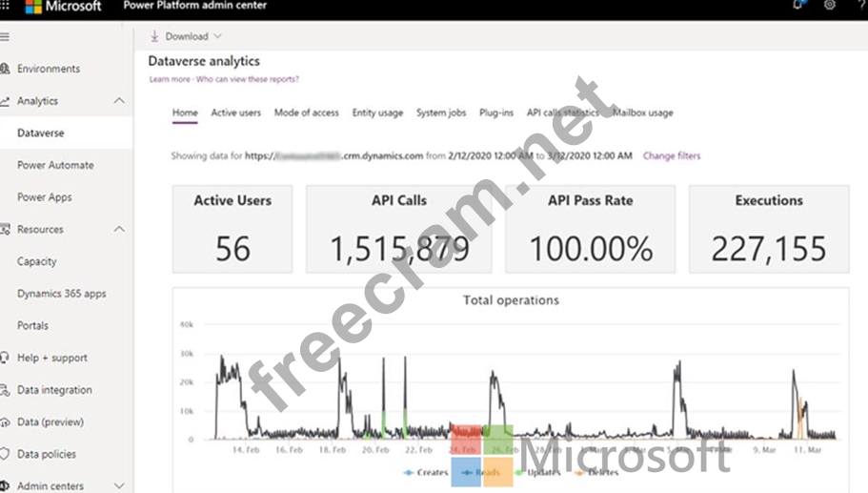The width and height of the screenshot is (868, 493).
Task: Open the Download dropdown chevron
Action: coord(218,36)
